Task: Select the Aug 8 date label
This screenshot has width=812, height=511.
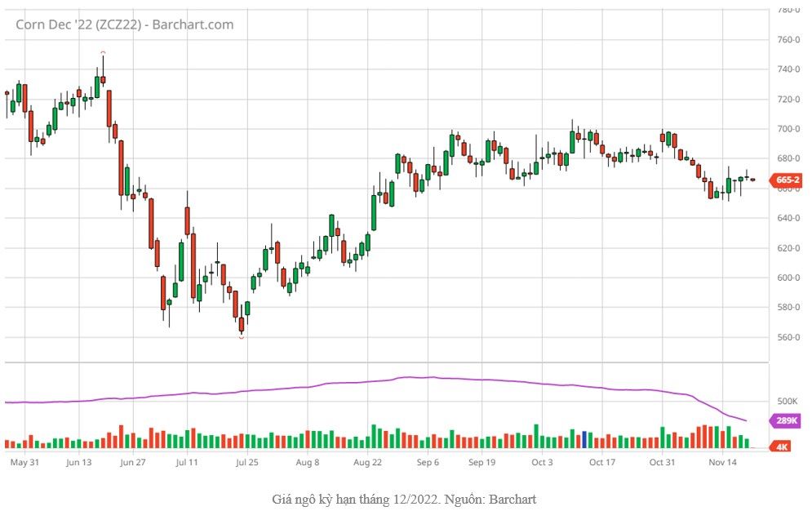Action: click(308, 462)
